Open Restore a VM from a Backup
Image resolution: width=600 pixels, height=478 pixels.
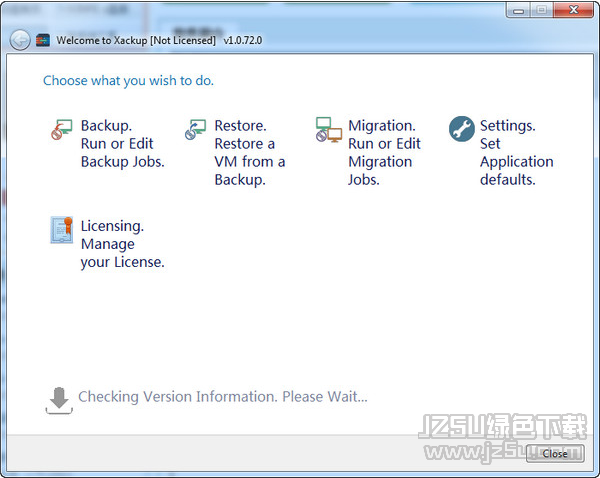click(249, 152)
